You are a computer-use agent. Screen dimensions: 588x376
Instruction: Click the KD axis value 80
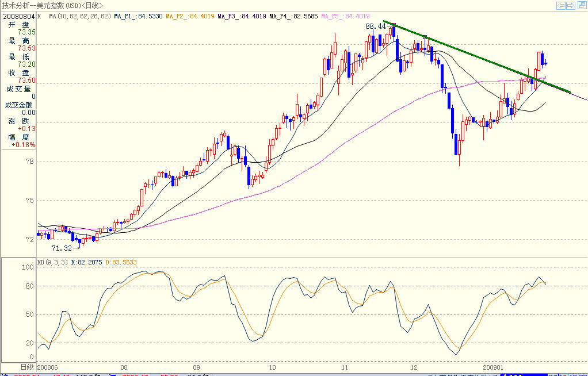point(29,286)
